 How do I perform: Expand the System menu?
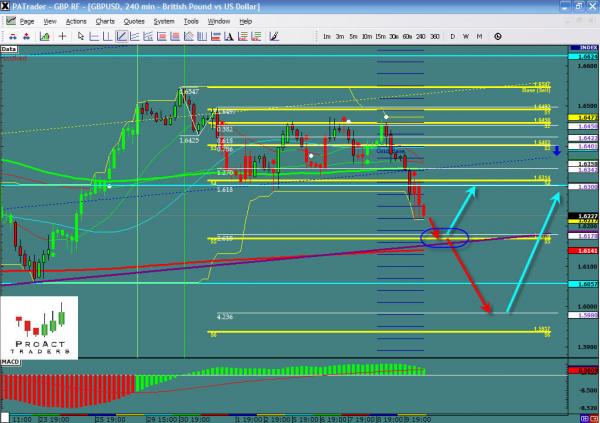coord(165,20)
